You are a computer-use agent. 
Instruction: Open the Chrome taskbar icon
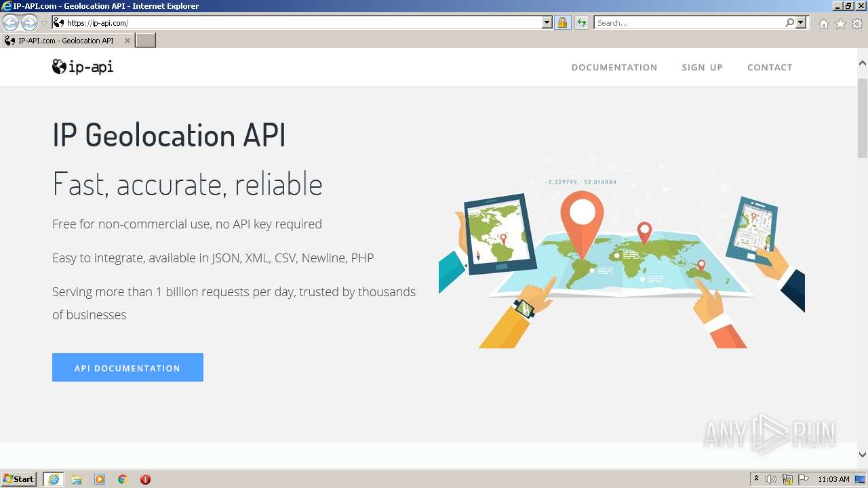click(123, 479)
